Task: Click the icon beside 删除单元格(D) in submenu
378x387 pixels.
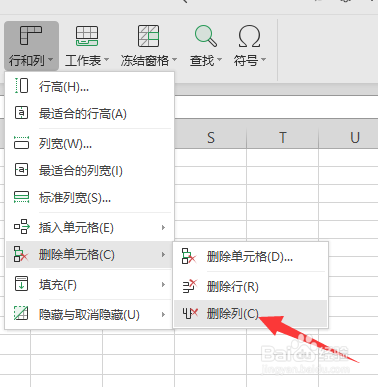Action: pyautogui.click(x=189, y=256)
